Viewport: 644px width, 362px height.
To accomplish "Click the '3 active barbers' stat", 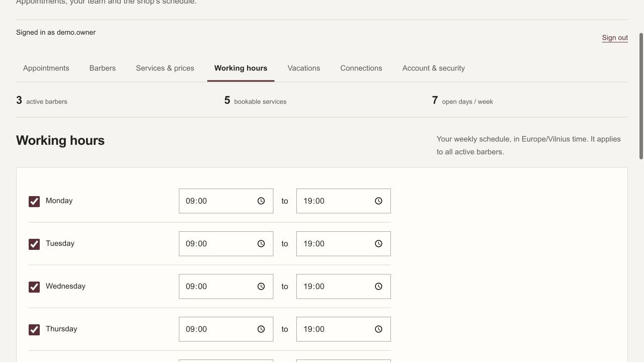I will (42, 101).
